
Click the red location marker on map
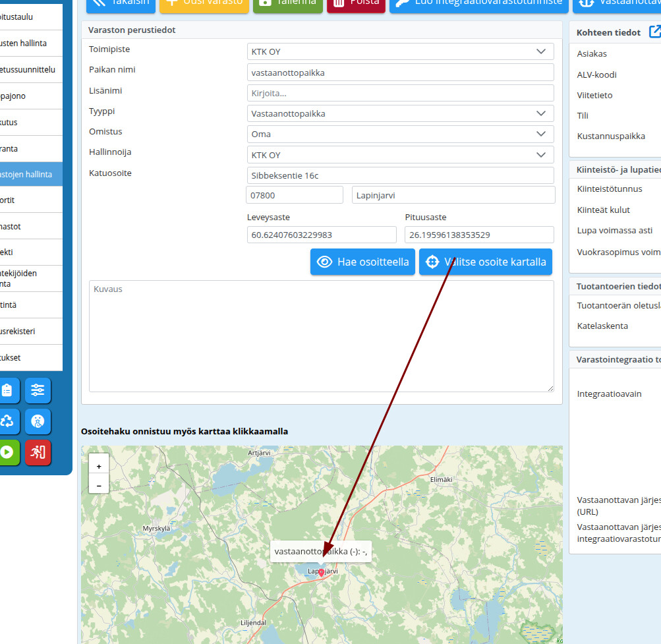pos(321,573)
